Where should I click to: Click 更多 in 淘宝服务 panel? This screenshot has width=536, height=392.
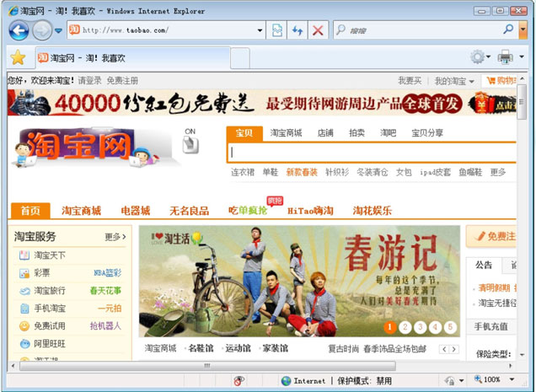click(x=115, y=237)
